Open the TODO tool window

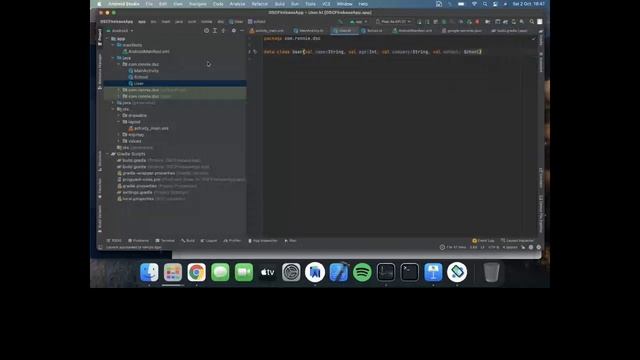click(x=114, y=241)
